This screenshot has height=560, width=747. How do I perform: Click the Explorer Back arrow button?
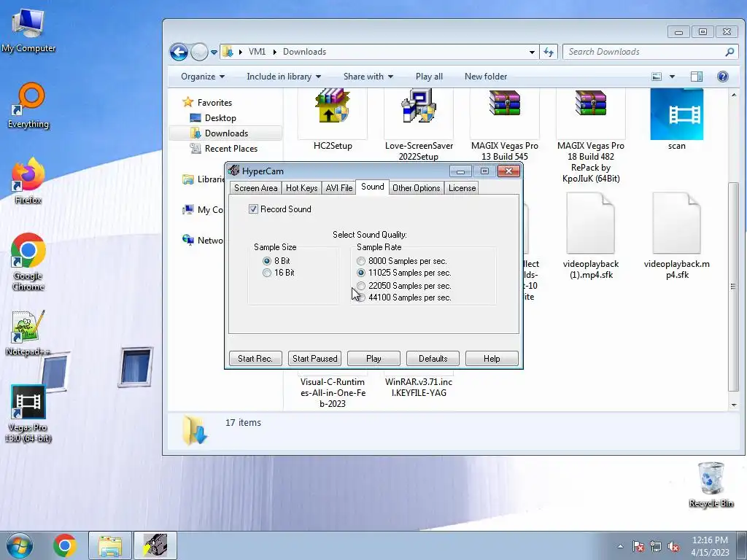[x=179, y=52]
